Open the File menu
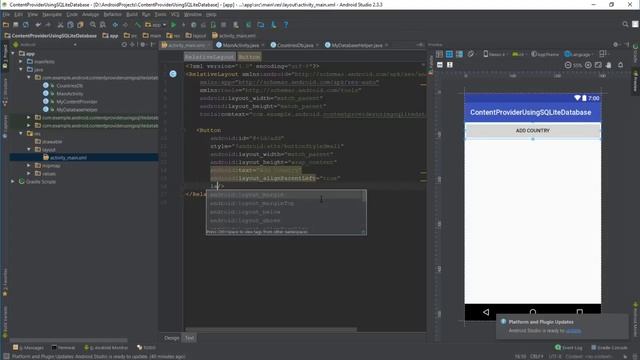 (x=6, y=14)
